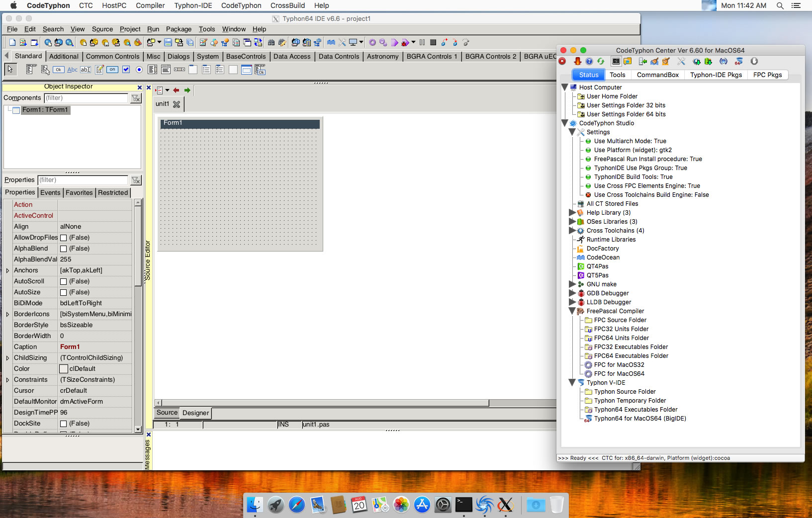The height and width of the screenshot is (518, 812).
Task: Click the terminal console icon in CodeTyphon Center
Action: 616,61
